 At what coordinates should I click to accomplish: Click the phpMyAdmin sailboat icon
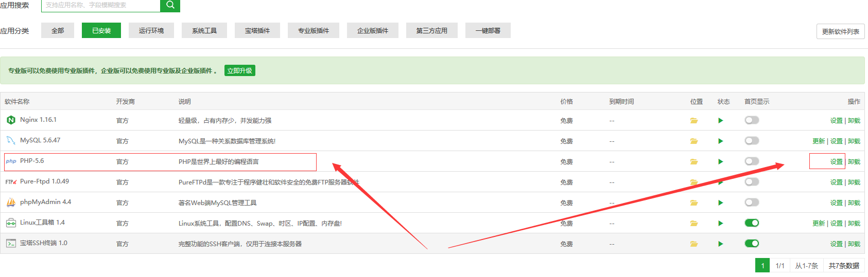point(11,202)
